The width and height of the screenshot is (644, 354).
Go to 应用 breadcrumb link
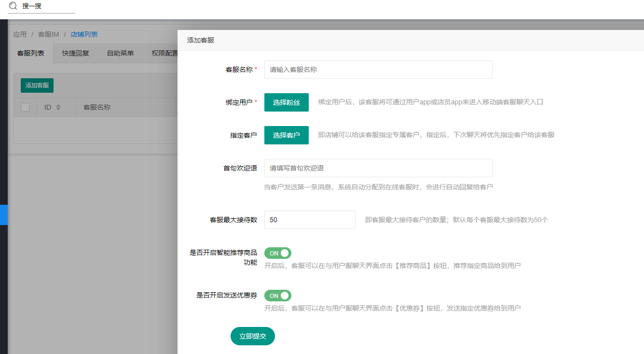pyautogui.click(x=20, y=34)
